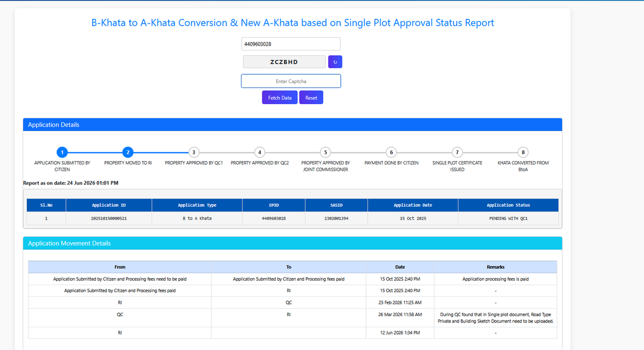Viewport: 644px width, 350px height.
Task: Click the 'PENDING WITH QC1' status
Action: click(x=508, y=219)
